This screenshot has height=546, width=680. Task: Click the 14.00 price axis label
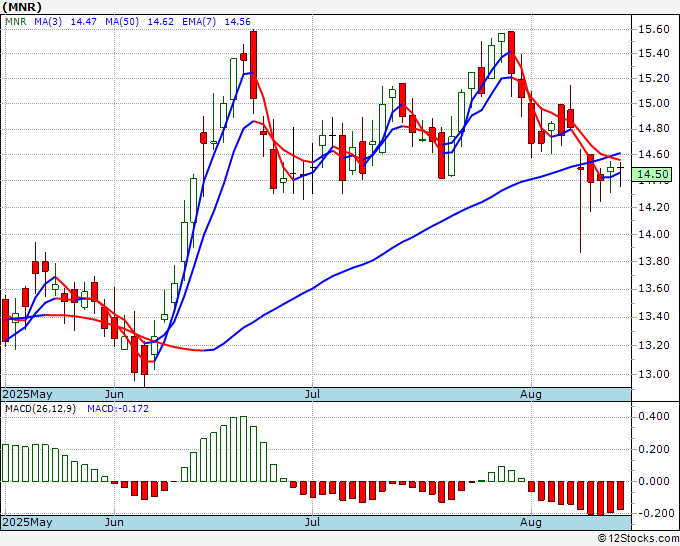click(x=654, y=234)
